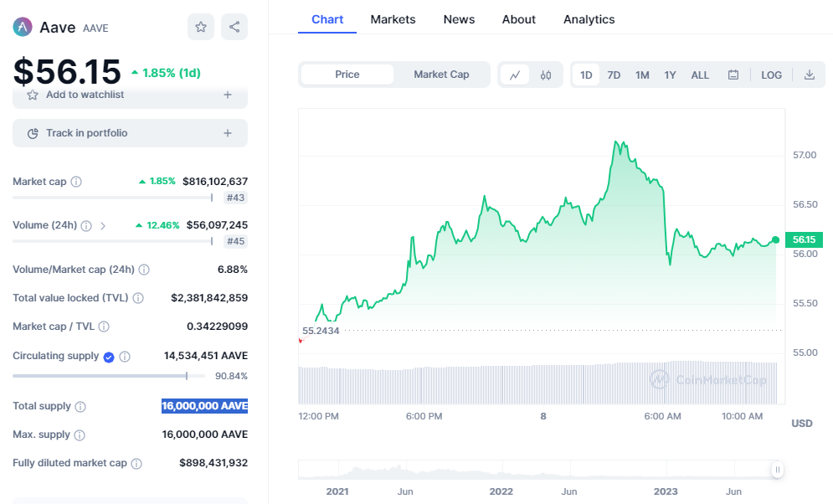Open the share button for Aave

click(234, 27)
